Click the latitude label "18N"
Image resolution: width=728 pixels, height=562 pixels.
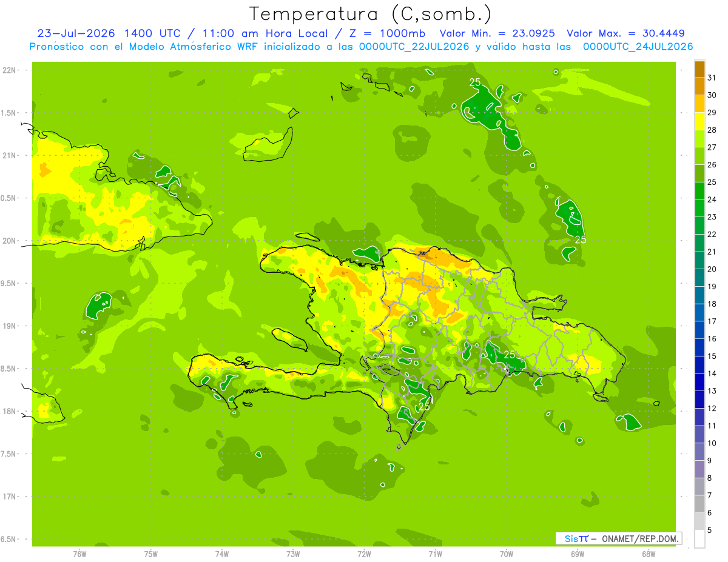tap(10, 412)
